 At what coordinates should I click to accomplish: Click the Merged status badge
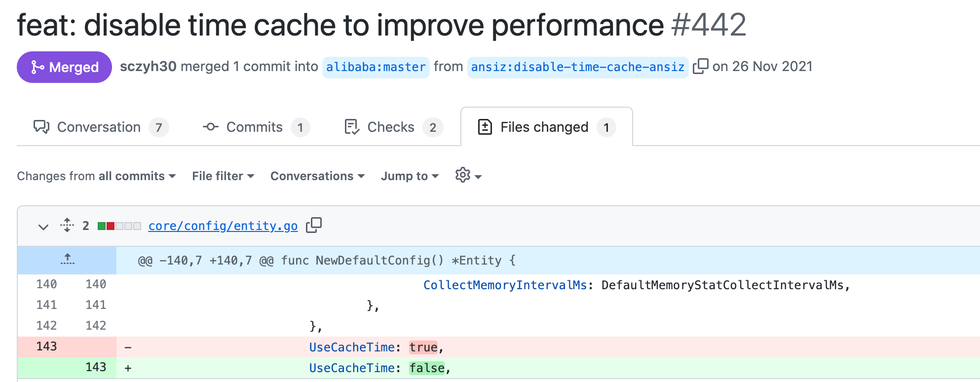point(64,67)
